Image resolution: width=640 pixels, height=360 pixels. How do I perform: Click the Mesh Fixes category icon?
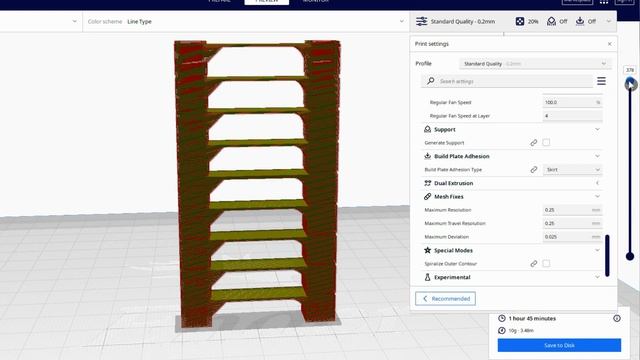click(427, 196)
